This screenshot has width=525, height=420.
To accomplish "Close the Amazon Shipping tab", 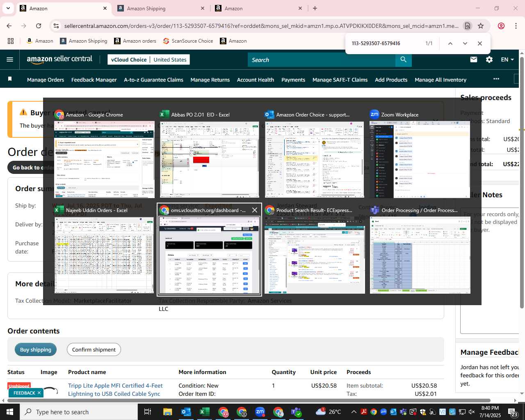I will (203, 8).
